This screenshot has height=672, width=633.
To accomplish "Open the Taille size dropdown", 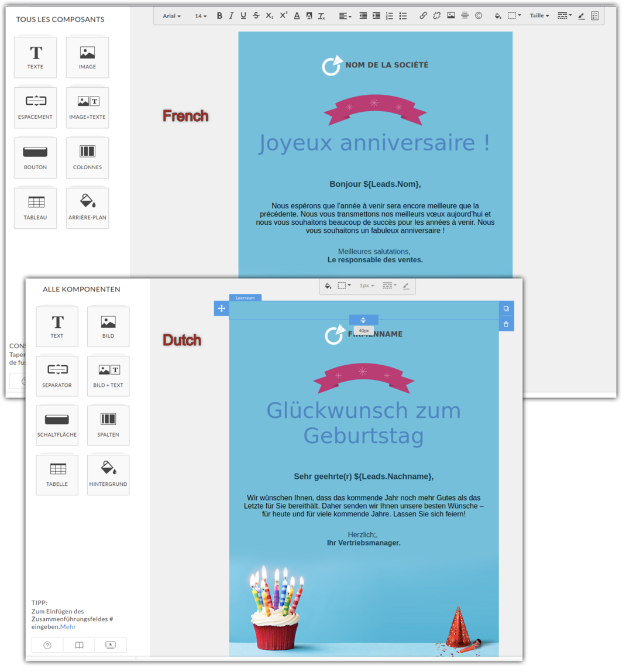I will click(539, 16).
